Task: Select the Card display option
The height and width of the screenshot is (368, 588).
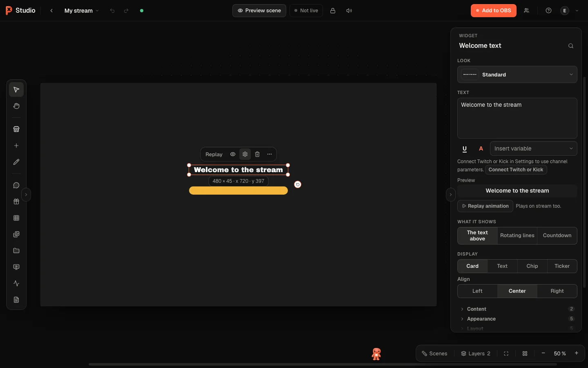Action: 472,266
